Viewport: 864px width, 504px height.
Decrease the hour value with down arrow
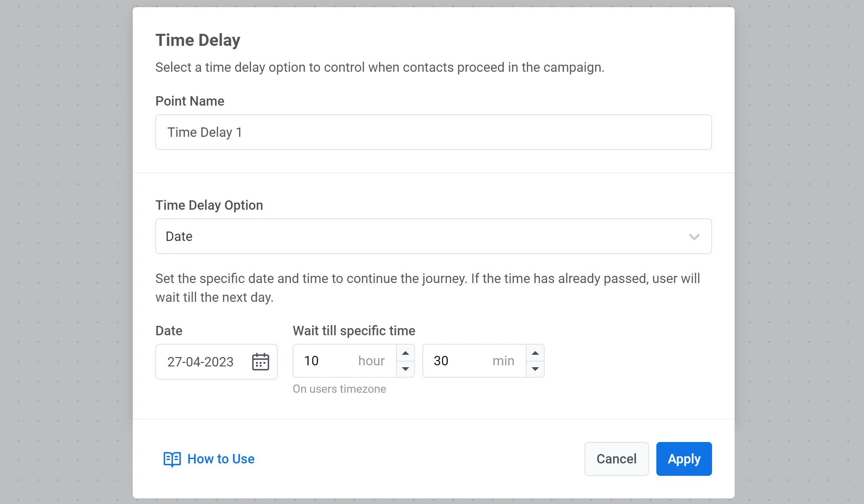point(405,369)
